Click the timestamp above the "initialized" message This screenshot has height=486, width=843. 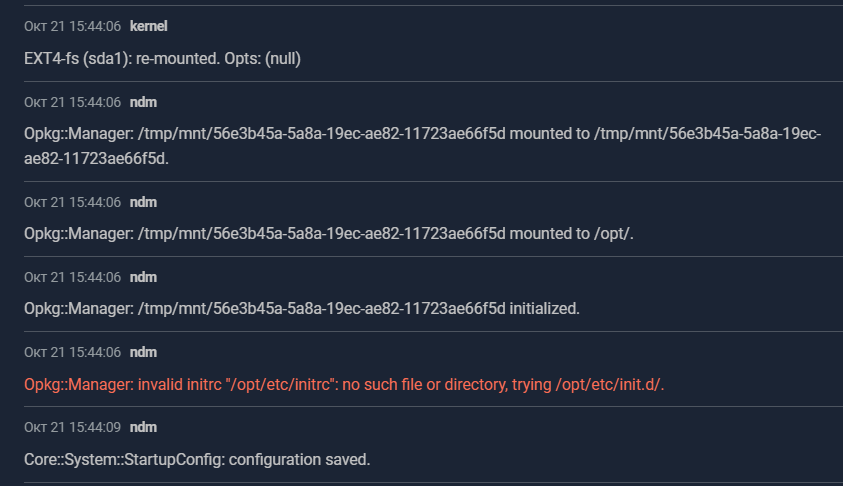[x=72, y=277]
